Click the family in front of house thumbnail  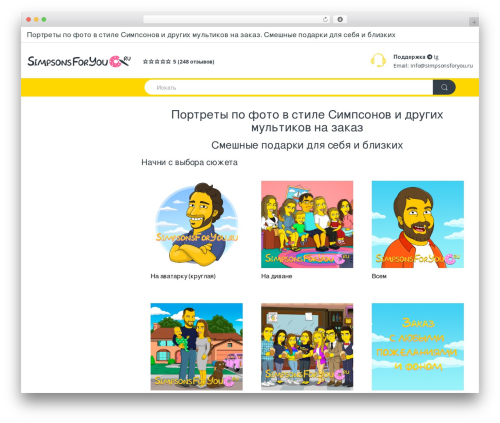point(197,347)
